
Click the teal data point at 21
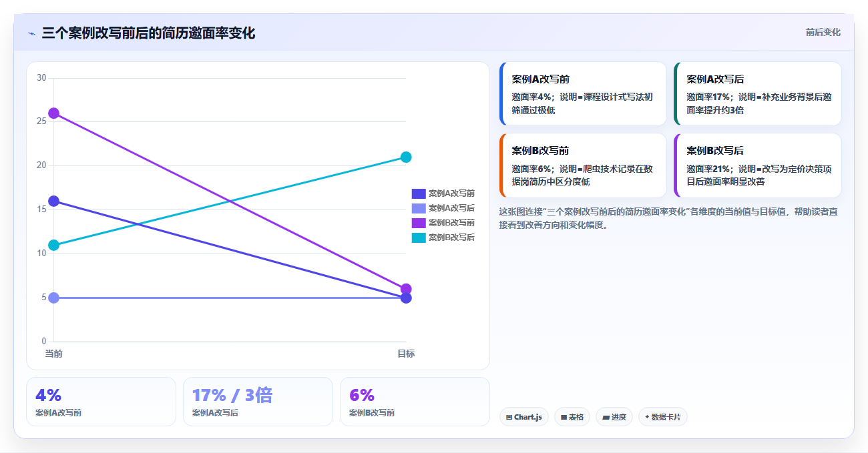click(x=406, y=157)
